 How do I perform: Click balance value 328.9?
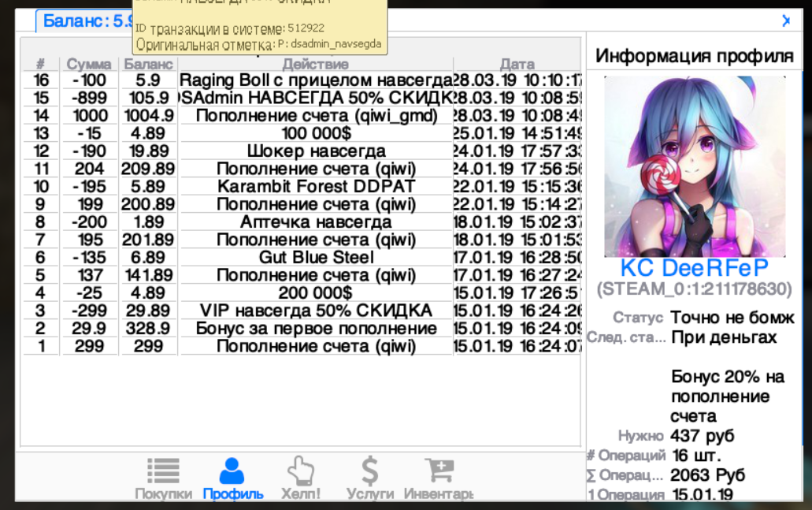coord(148,328)
